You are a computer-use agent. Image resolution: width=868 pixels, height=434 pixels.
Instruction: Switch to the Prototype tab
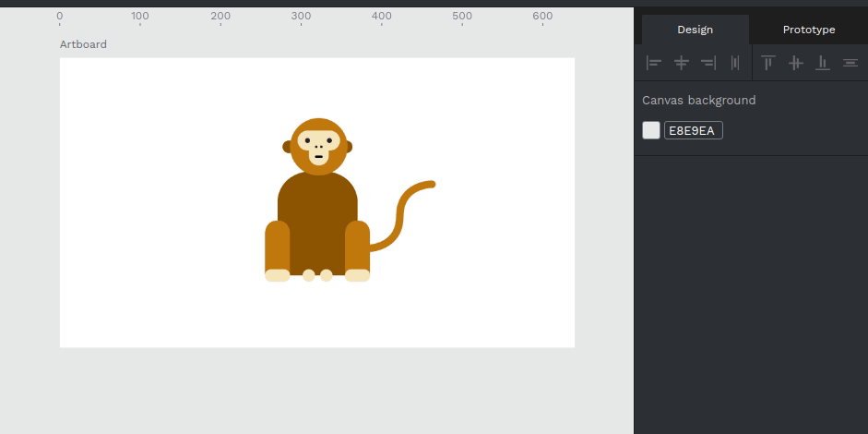click(x=808, y=30)
